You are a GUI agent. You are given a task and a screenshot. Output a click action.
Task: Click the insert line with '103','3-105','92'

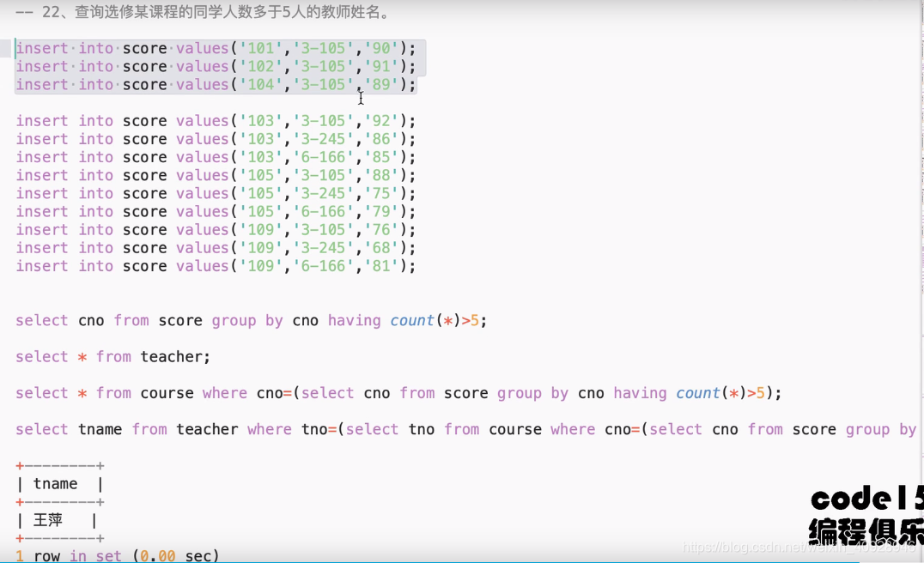click(216, 121)
